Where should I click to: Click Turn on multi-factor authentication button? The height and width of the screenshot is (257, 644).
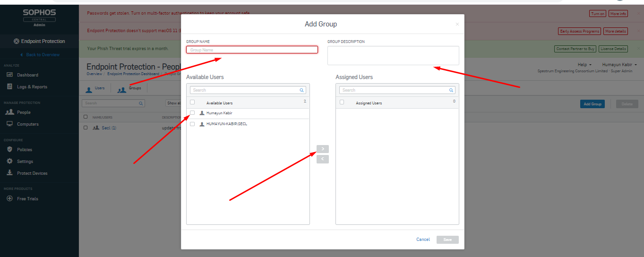point(598,14)
